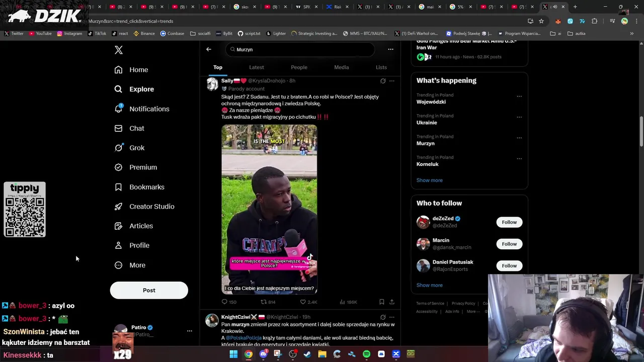The image size is (644, 362).
Task: Like Sally's post (2.4K likes)
Action: pos(308,302)
